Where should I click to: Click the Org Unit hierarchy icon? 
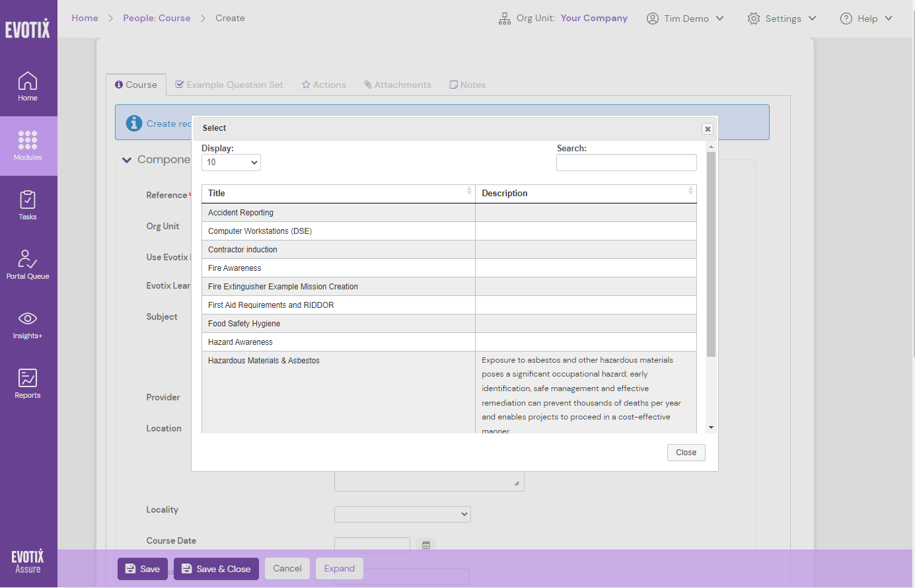[x=504, y=18]
